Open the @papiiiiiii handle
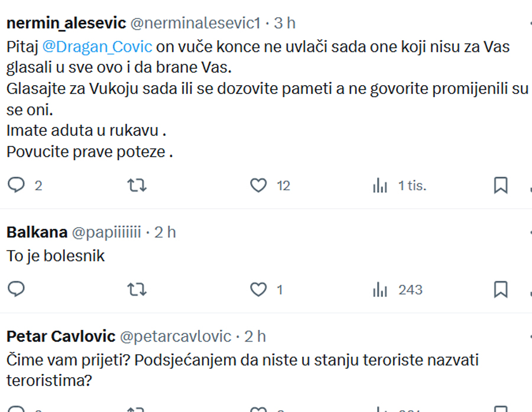This screenshot has height=412, width=532. pyautogui.click(x=106, y=232)
